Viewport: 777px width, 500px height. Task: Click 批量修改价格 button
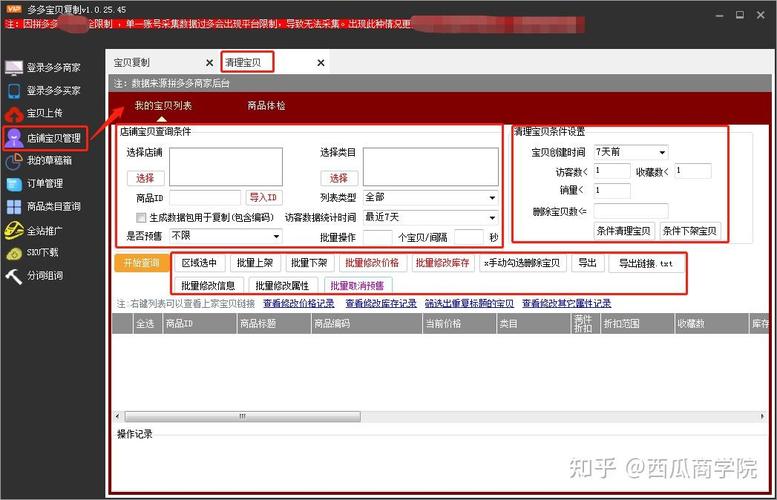click(372, 263)
